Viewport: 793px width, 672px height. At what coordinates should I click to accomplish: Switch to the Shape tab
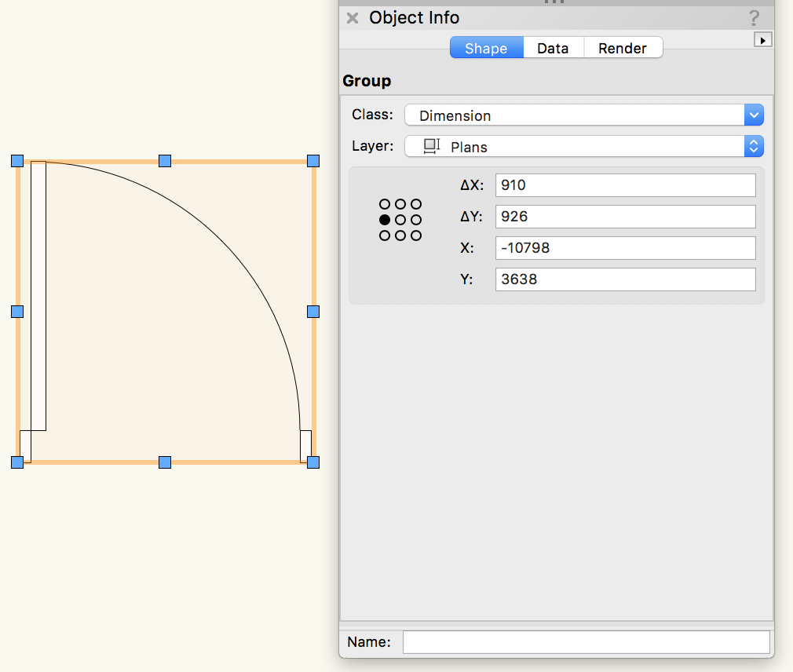coord(486,48)
